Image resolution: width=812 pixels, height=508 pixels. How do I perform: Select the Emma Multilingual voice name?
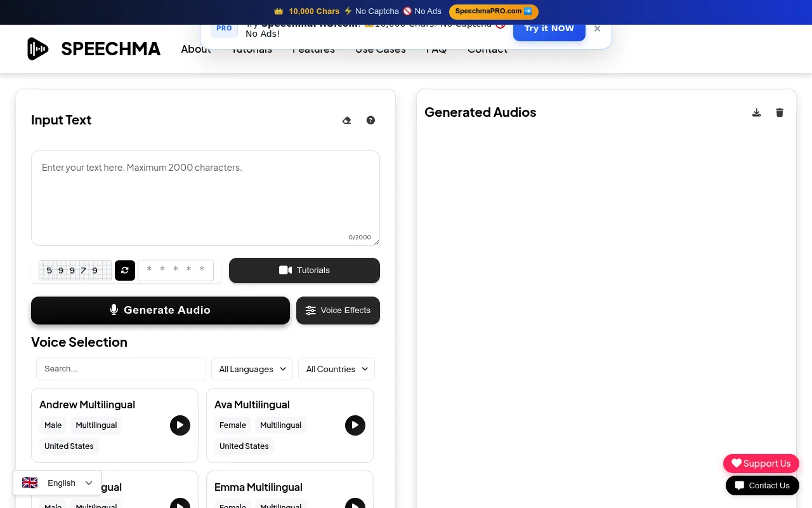pyautogui.click(x=258, y=487)
